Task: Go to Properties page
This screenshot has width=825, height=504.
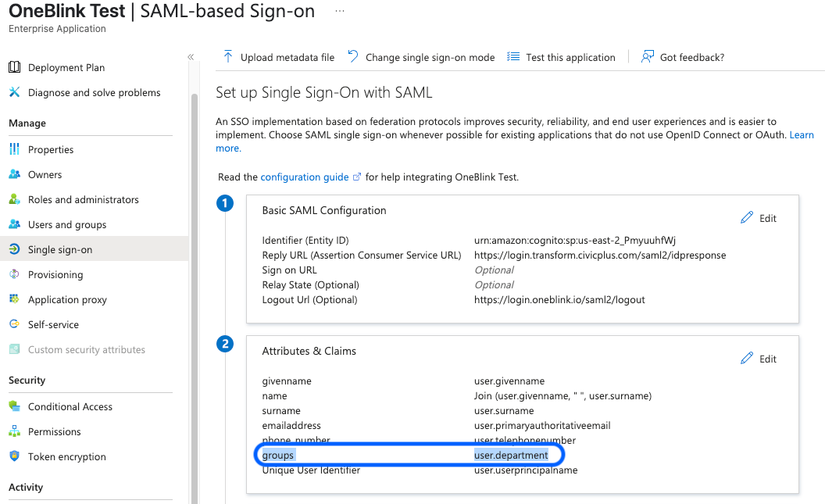Action: pos(51,149)
